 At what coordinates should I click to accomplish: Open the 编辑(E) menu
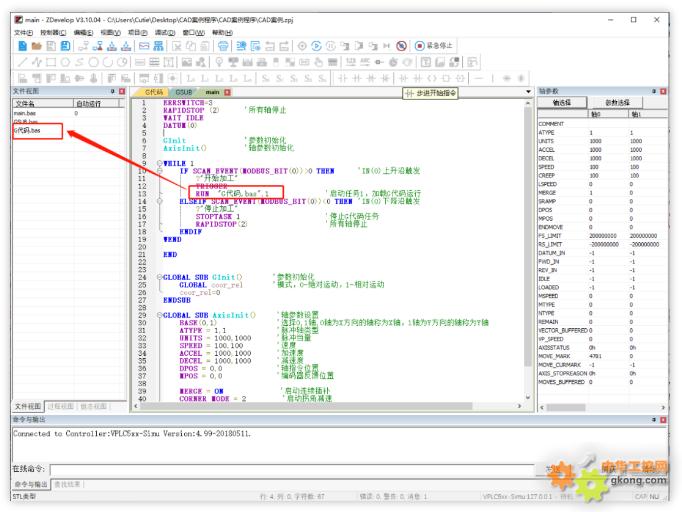click(84, 33)
